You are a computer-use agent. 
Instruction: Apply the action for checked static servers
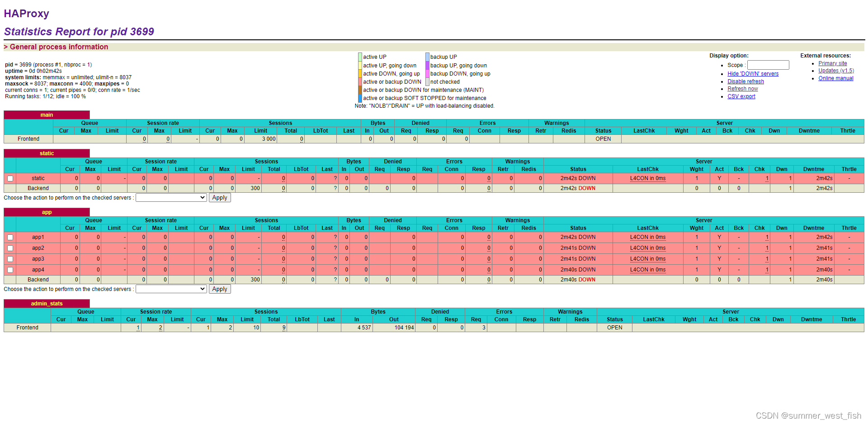click(x=220, y=197)
